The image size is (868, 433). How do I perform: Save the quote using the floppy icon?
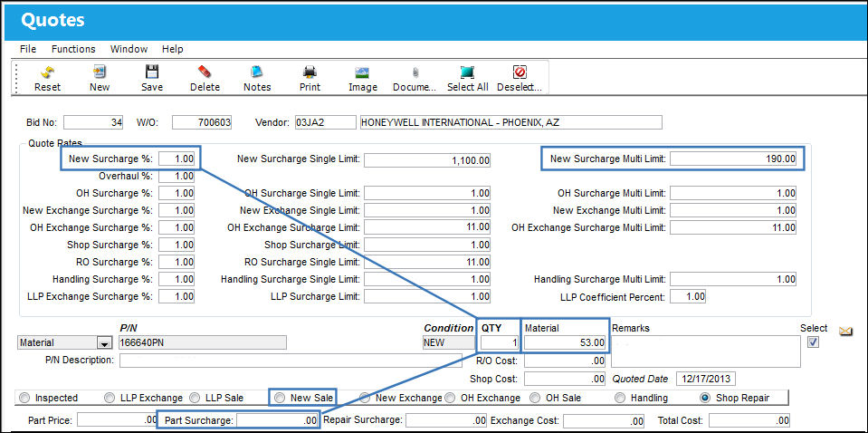click(152, 72)
